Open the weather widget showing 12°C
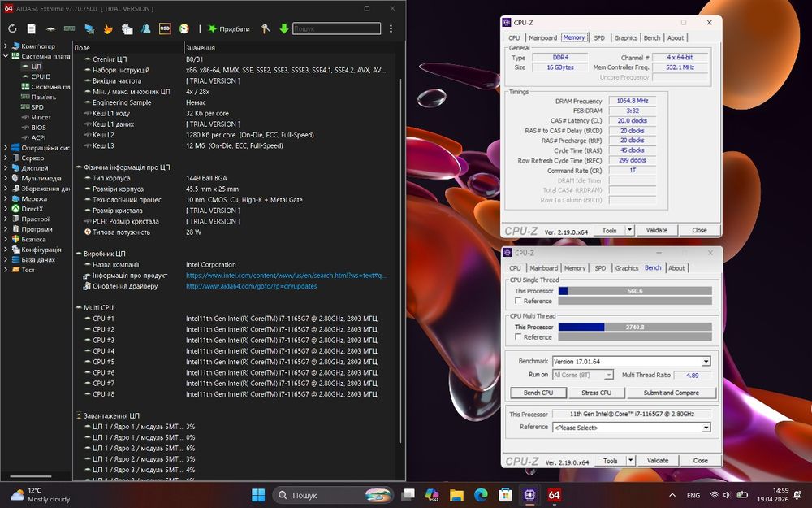The width and height of the screenshot is (812, 508). tap(41, 495)
